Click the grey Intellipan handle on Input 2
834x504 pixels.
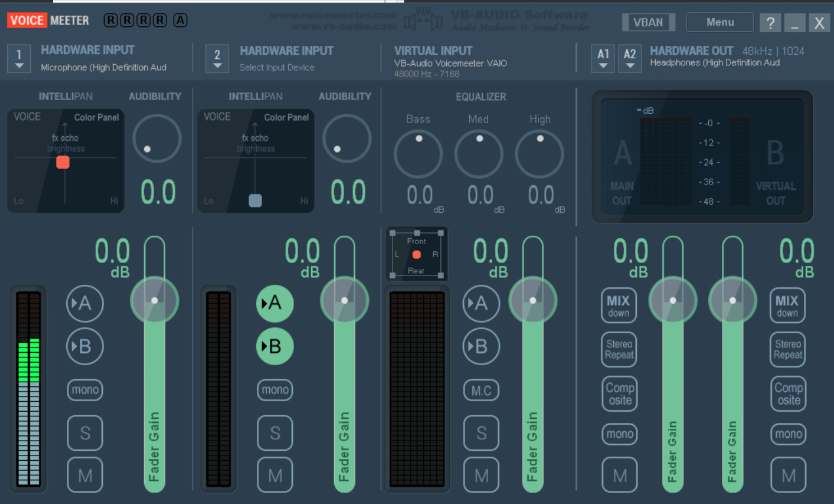click(x=256, y=200)
